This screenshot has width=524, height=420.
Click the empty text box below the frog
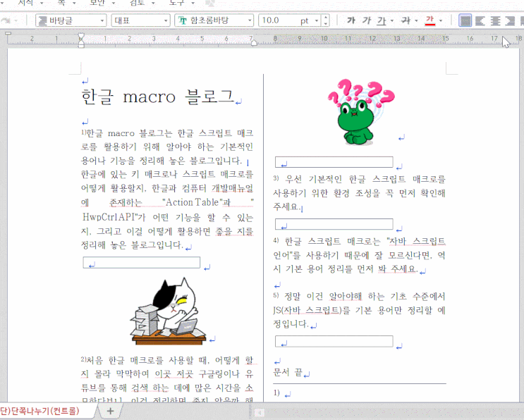(x=334, y=162)
